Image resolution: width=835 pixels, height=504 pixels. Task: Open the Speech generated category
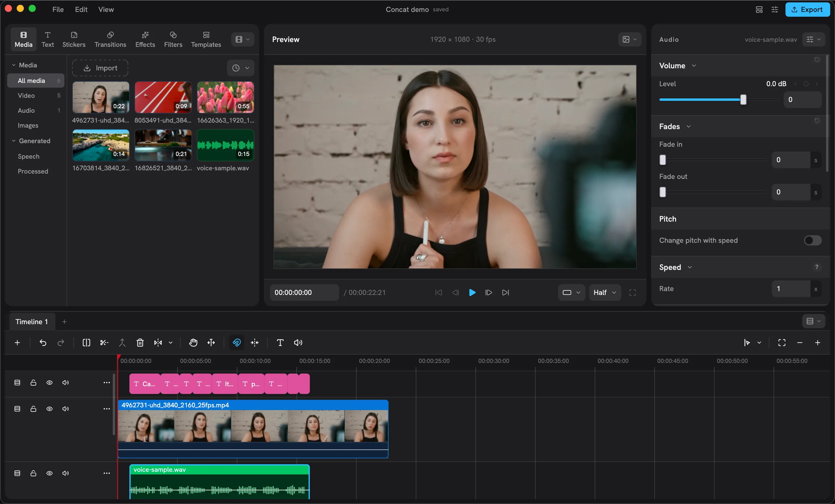pyautogui.click(x=35, y=156)
